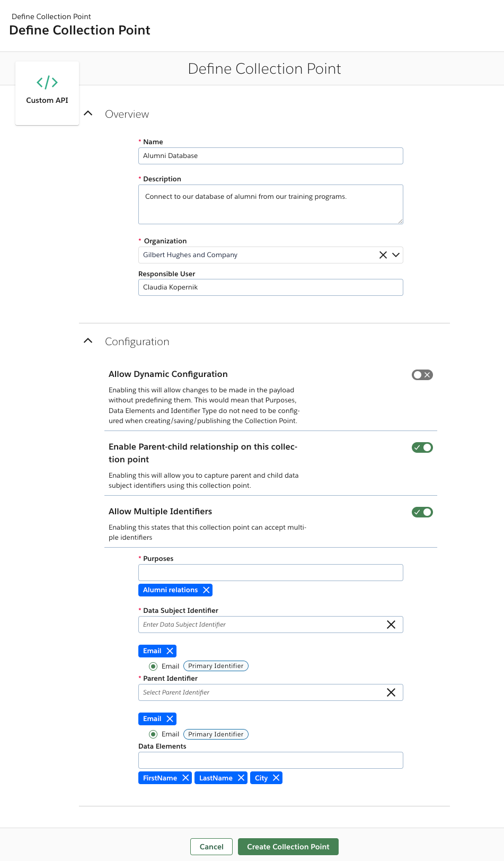Disable Parent-child relationship on this collection point
Screen dimensions: 504x861
click(x=422, y=447)
